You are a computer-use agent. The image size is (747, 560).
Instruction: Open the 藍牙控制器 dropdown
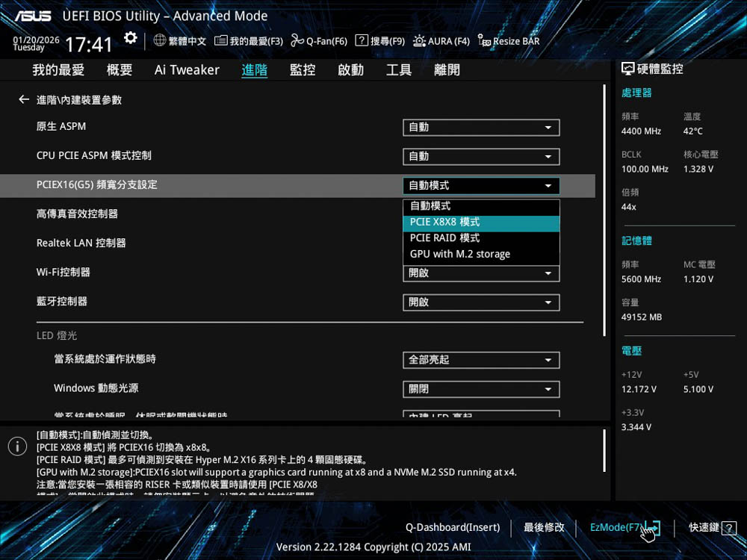pyautogui.click(x=481, y=302)
